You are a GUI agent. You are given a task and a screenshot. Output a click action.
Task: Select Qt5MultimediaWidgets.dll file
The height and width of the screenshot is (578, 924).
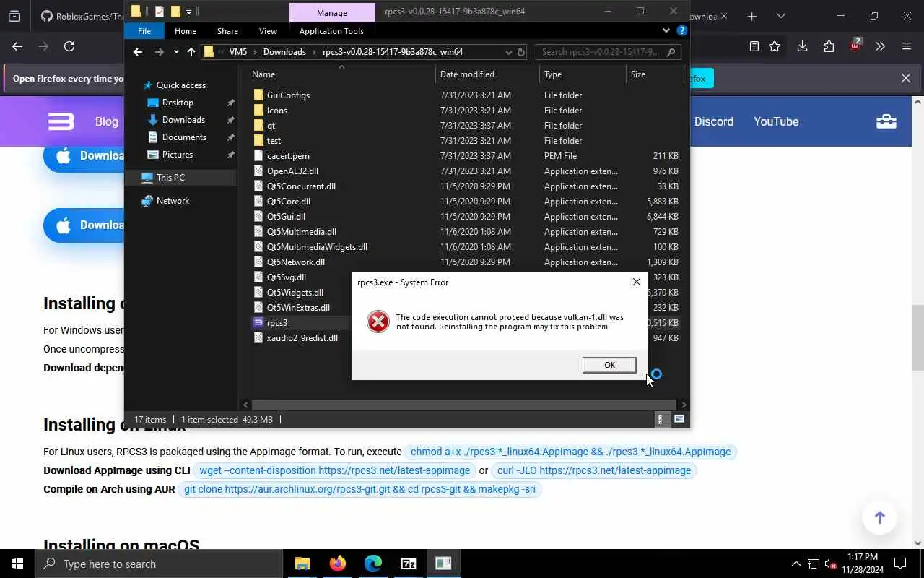[x=317, y=247]
